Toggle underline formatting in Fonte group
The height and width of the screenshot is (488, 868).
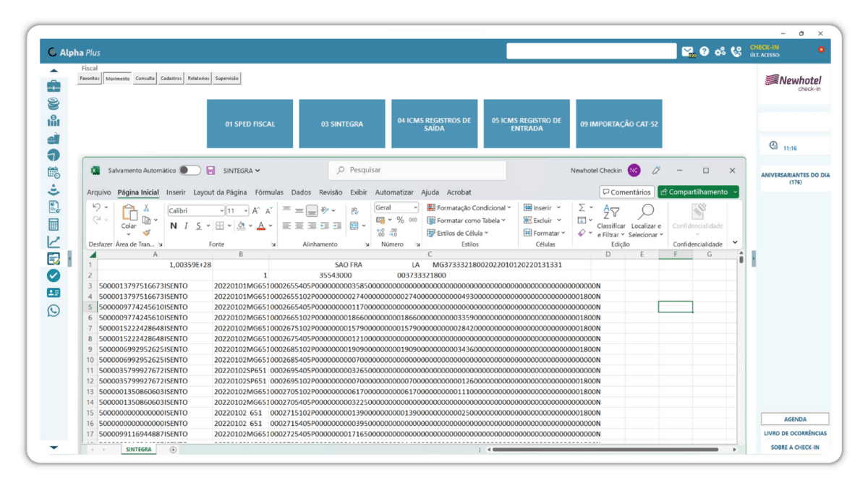pos(198,226)
